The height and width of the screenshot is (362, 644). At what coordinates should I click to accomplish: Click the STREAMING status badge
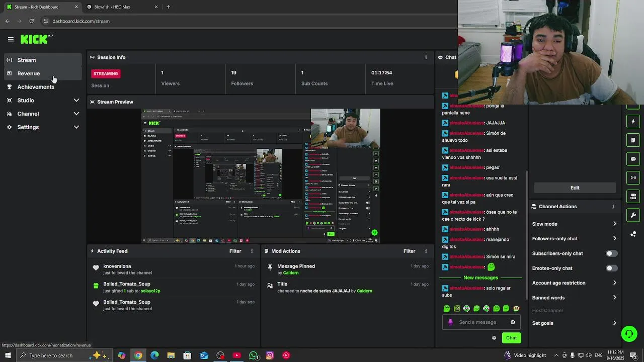[x=106, y=73]
